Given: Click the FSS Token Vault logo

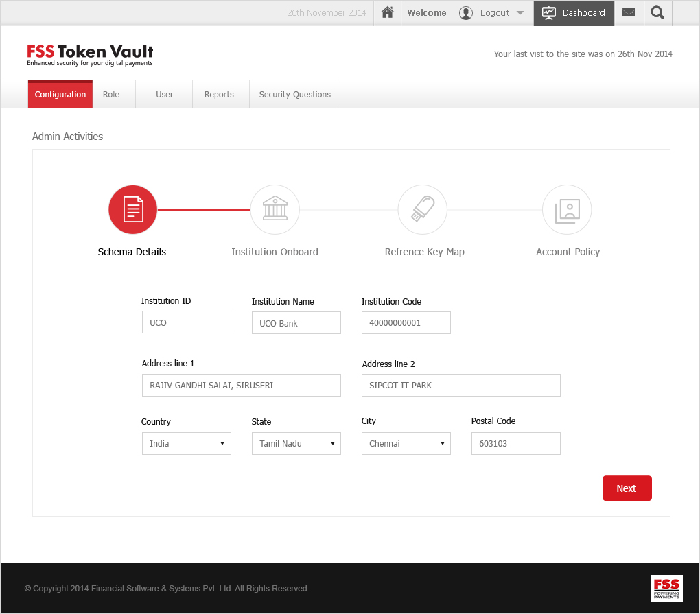Looking at the screenshot, I should pos(90,55).
